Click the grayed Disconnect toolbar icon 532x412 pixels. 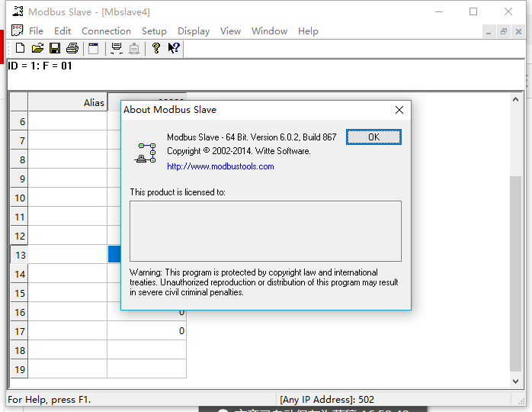pyautogui.click(x=134, y=48)
